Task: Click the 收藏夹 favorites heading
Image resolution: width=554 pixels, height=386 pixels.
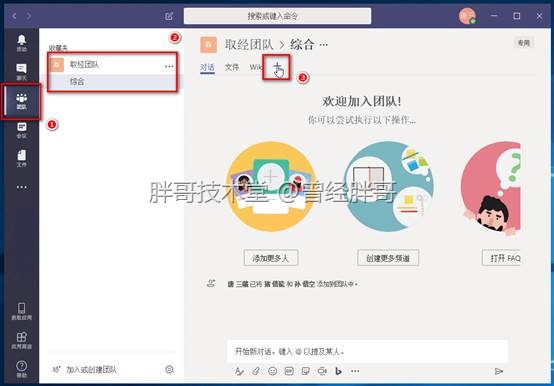Action: pos(58,48)
